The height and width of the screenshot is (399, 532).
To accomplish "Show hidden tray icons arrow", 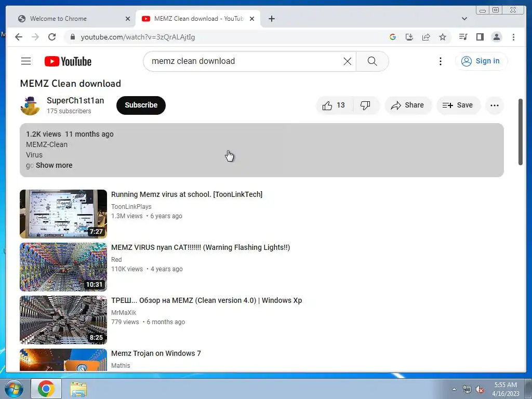I will click(454, 390).
